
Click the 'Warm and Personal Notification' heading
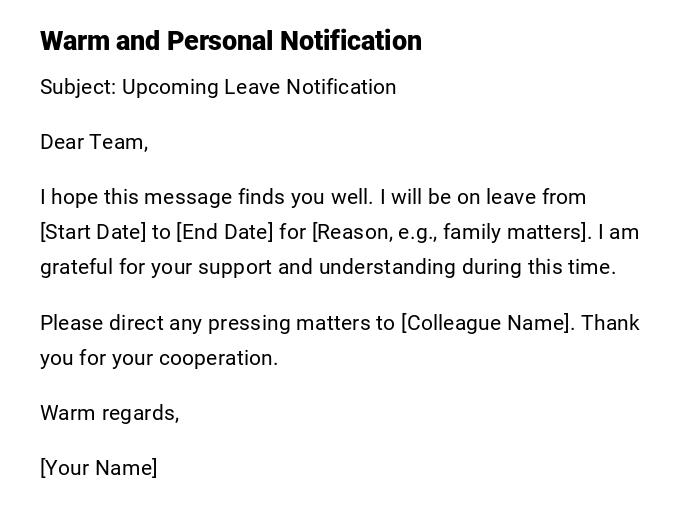pyautogui.click(x=231, y=41)
